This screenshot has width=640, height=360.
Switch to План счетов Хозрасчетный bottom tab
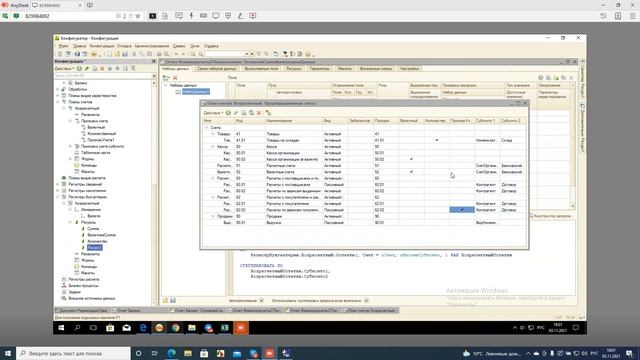[371, 310]
